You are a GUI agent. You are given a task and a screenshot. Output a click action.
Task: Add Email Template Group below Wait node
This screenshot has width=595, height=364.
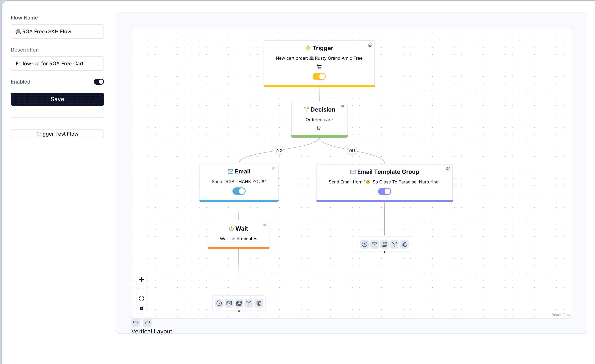click(239, 303)
